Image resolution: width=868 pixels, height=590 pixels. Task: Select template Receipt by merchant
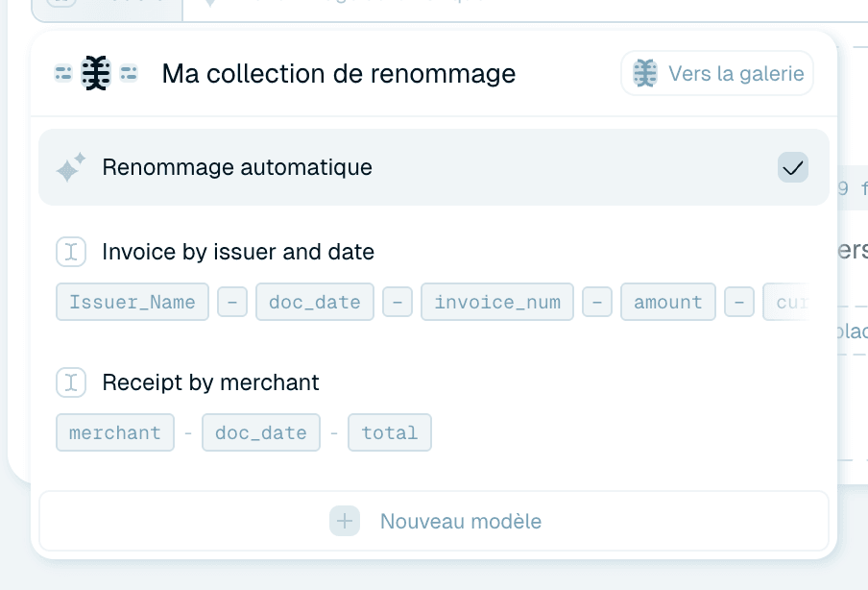click(x=210, y=382)
